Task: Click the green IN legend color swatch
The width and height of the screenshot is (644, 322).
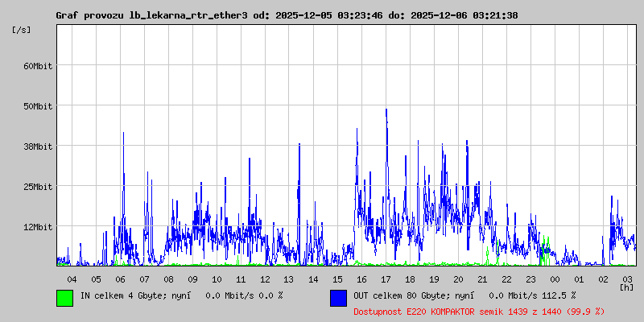Action: [x=65, y=298]
